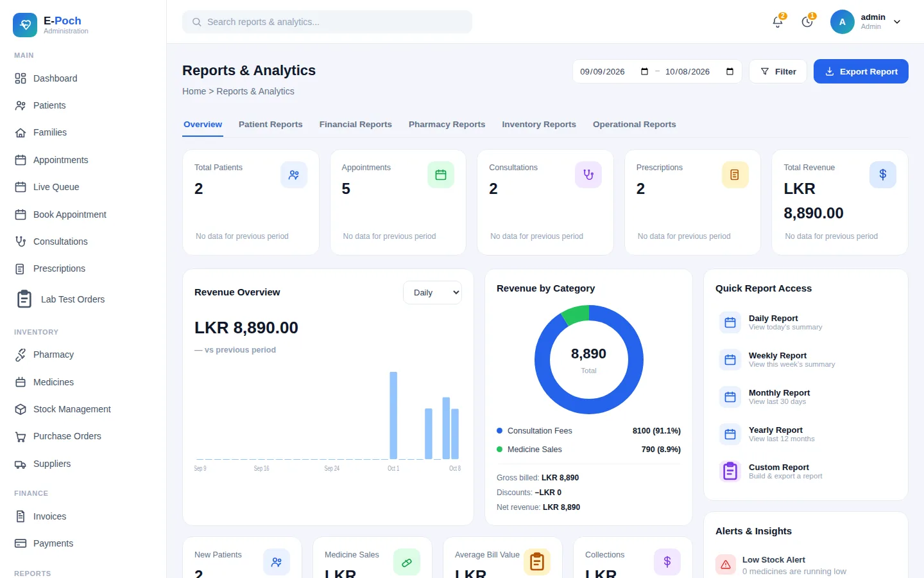Click the Total Revenue dollar icon

[883, 175]
